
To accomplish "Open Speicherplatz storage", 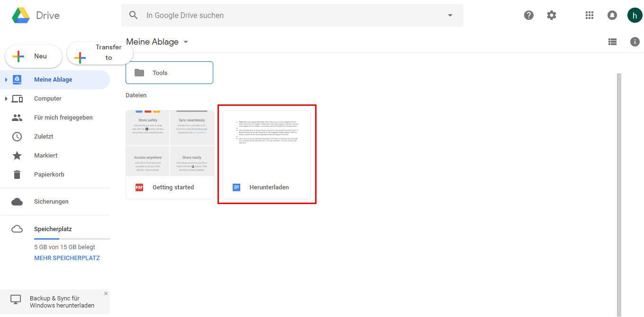I will point(53,229).
